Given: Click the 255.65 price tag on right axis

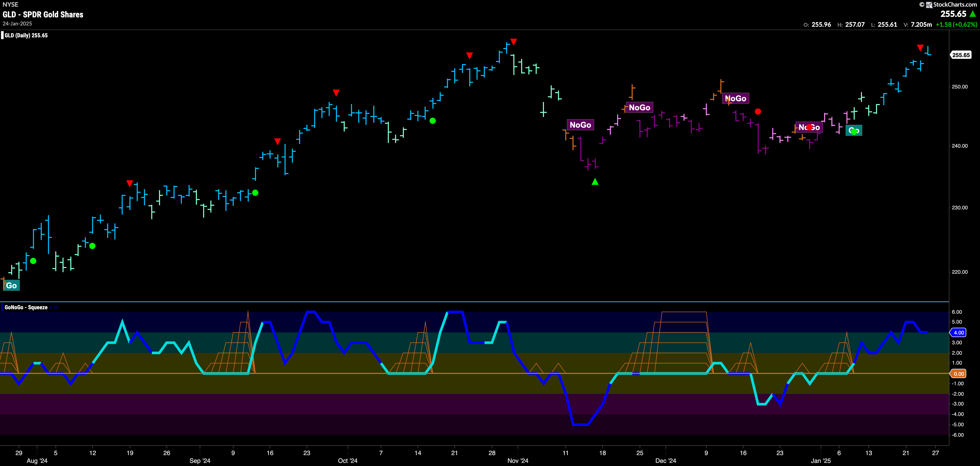Looking at the screenshot, I should 961,55.
